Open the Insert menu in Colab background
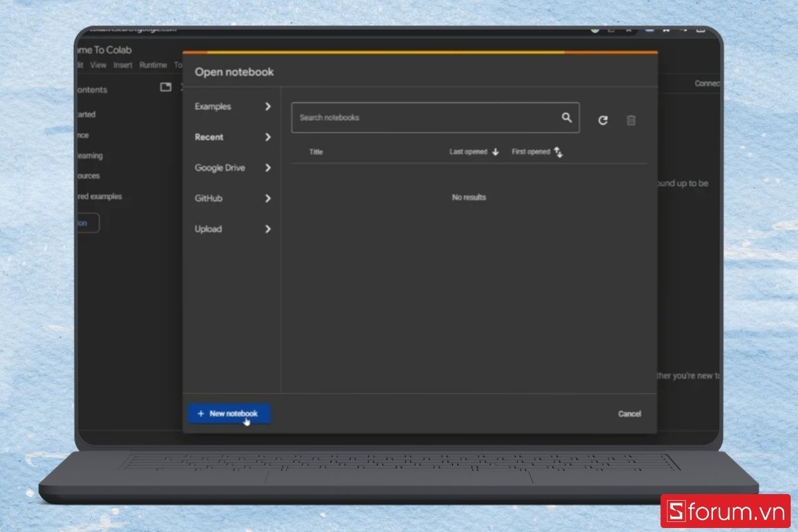 [123, 65]
